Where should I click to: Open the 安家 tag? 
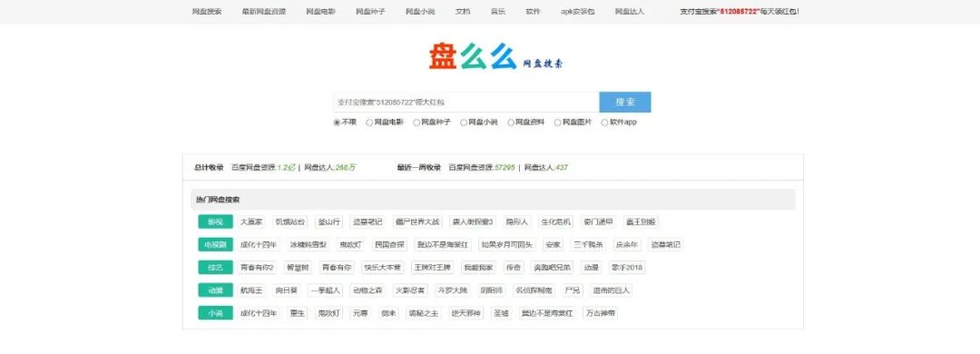click(554, 244)
